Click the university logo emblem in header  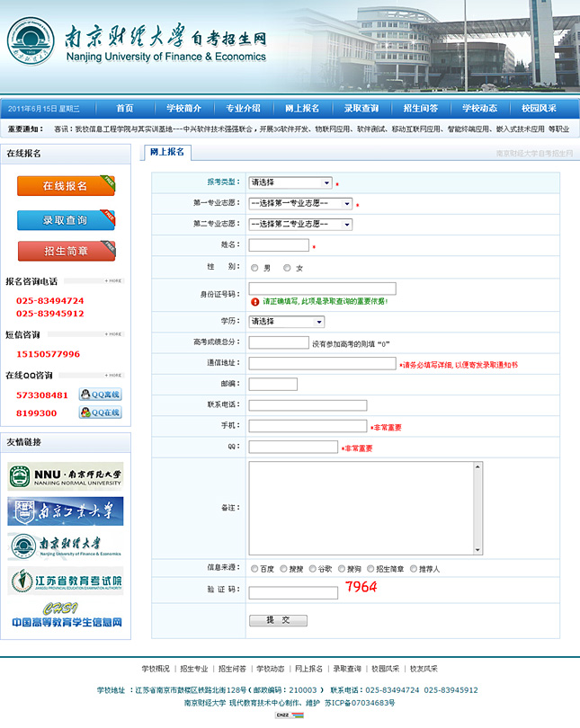pos(31,40)
